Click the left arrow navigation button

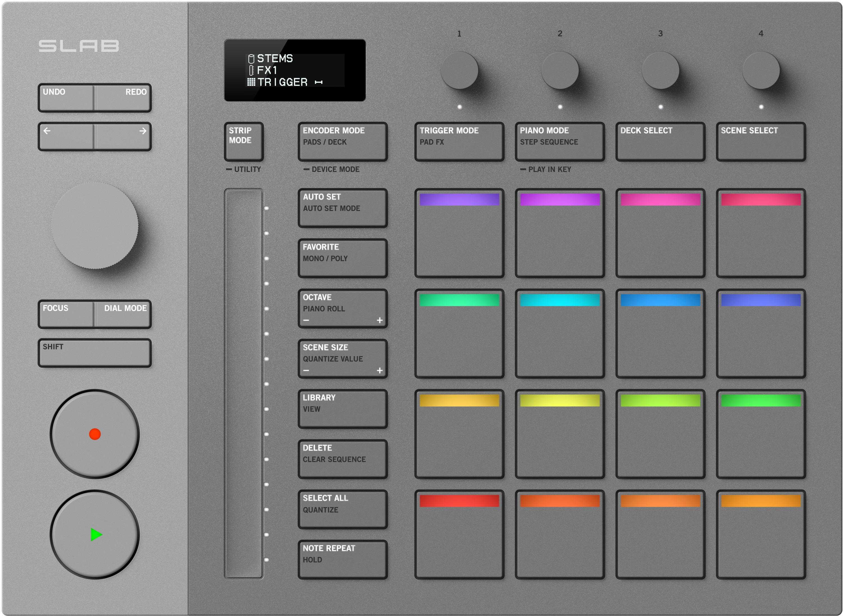(x=66, y=136)
